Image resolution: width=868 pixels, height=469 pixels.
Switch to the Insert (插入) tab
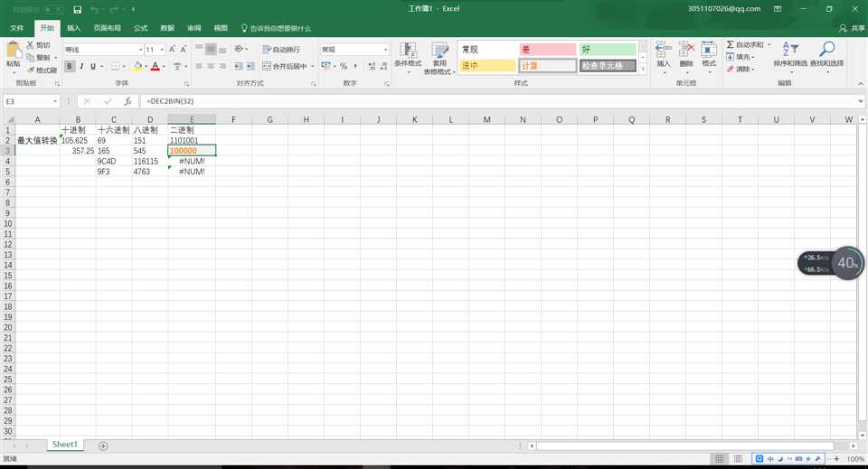click(73, 28)
